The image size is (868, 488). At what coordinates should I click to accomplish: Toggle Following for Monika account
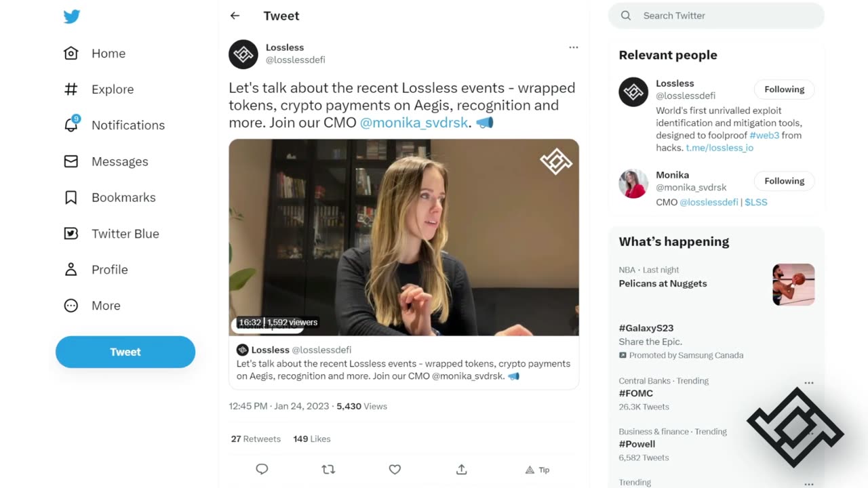tap(784, 181)
